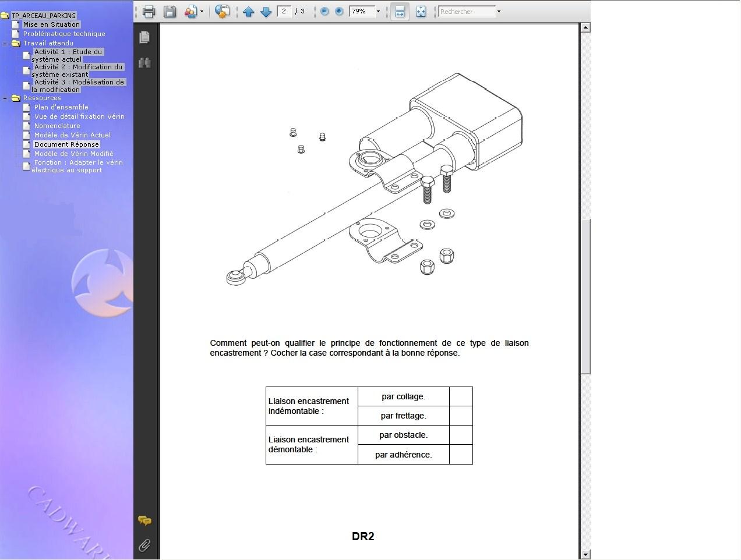Go to the next page with the down arrow

pos(266,12)
